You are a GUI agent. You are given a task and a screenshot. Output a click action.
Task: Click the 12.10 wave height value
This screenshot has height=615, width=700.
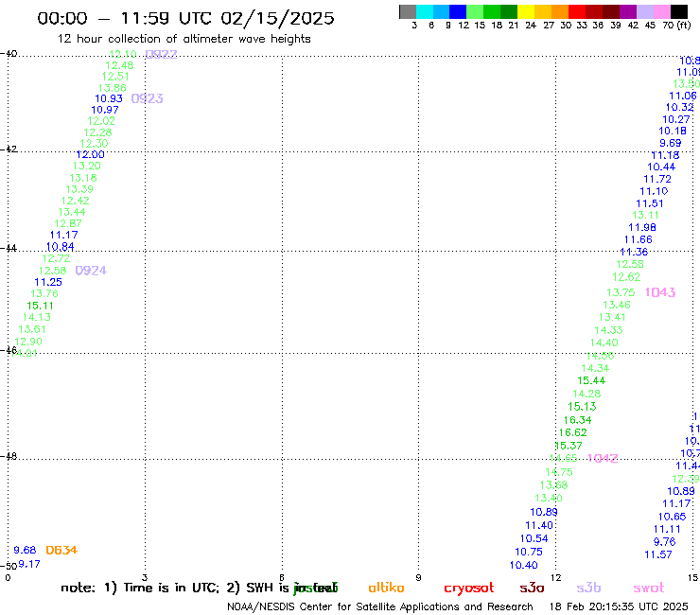(x=123, y=54)
